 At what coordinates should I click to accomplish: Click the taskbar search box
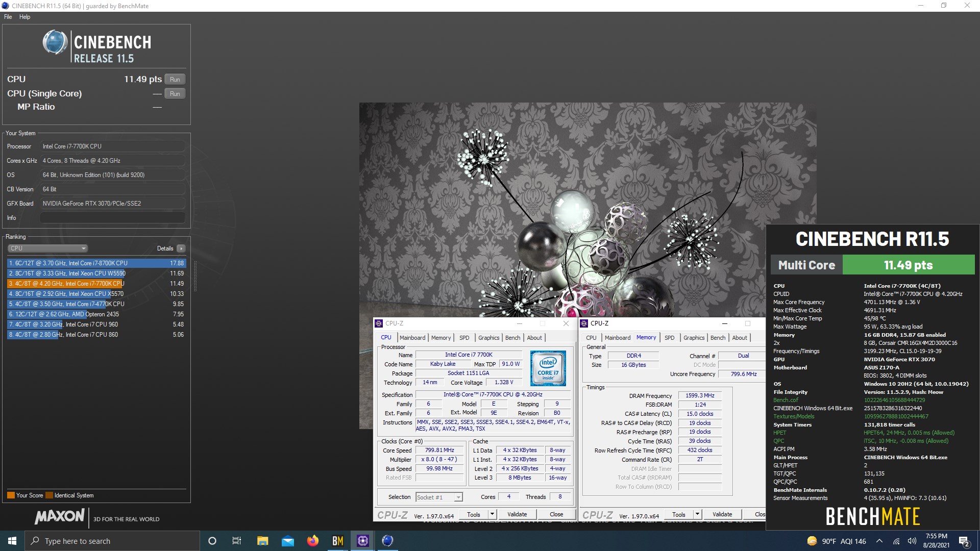pos(112,541)
